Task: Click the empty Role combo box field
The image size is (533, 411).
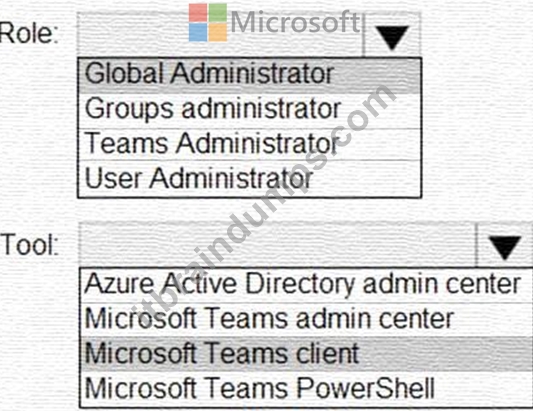Action: click(x=220, y=35)
